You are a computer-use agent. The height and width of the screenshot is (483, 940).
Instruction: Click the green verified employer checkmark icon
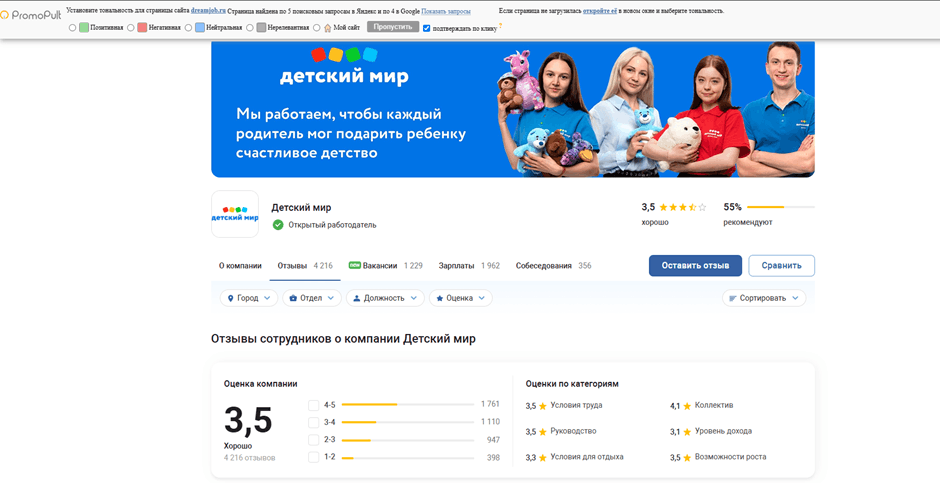278,225
